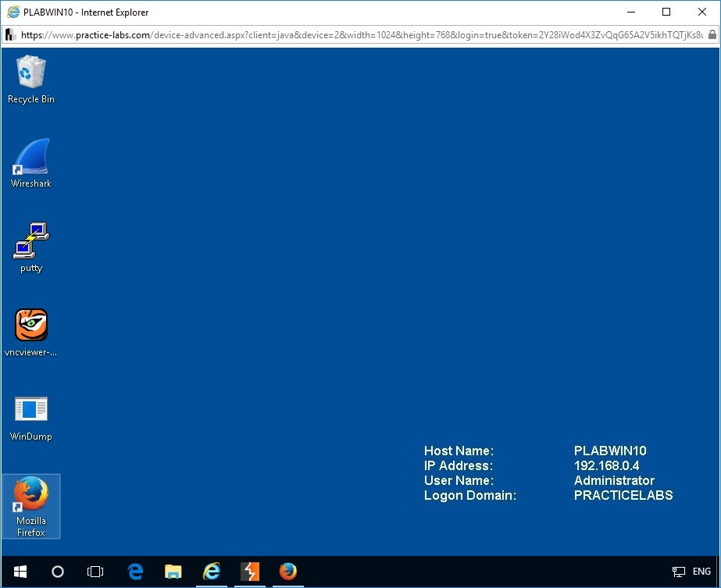The image size is (721, 588).
Task: Click the practice-labs.com URL address bar
Action: pos(359,35)
